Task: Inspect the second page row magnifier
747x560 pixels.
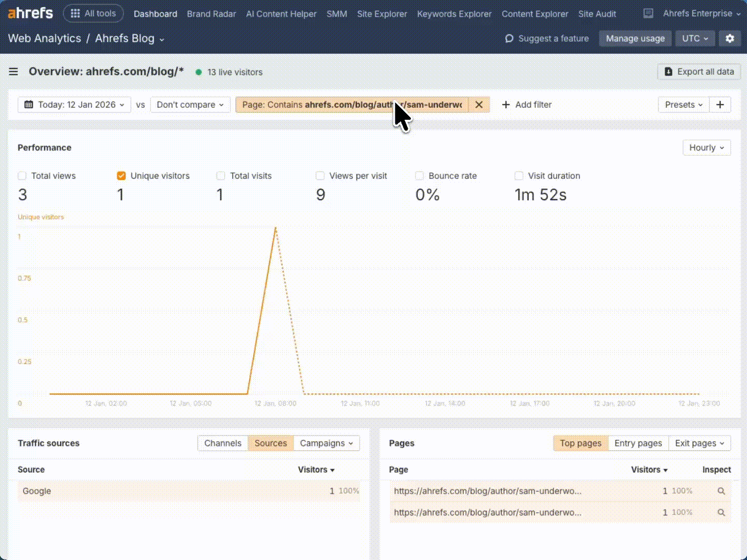Action: click(721, 512)
